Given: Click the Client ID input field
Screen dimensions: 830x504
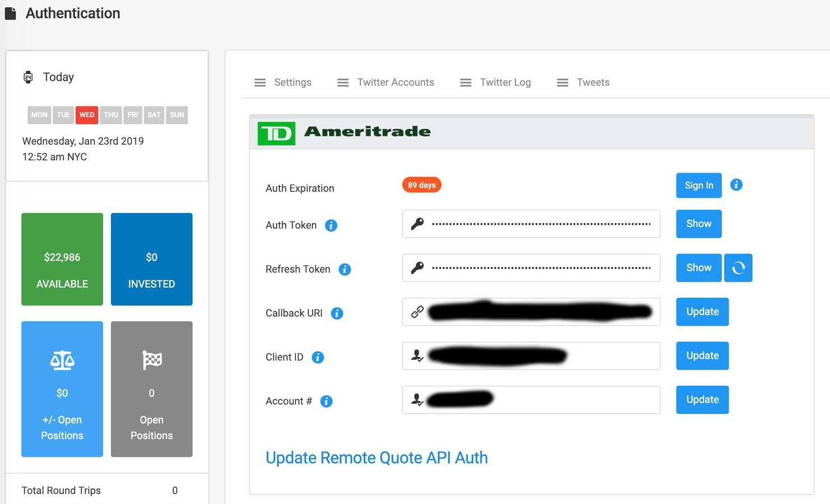Looking at the screenshot, I should (531, 356).
